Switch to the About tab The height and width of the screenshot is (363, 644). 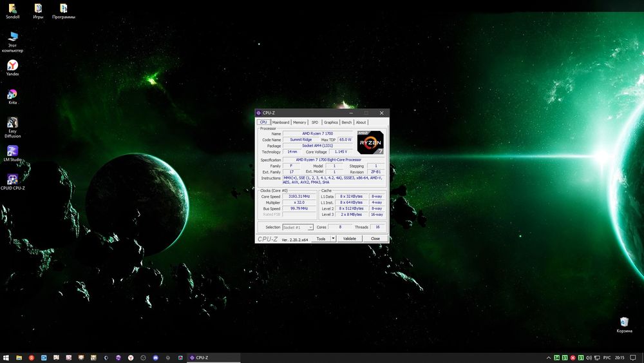(361, 122)
